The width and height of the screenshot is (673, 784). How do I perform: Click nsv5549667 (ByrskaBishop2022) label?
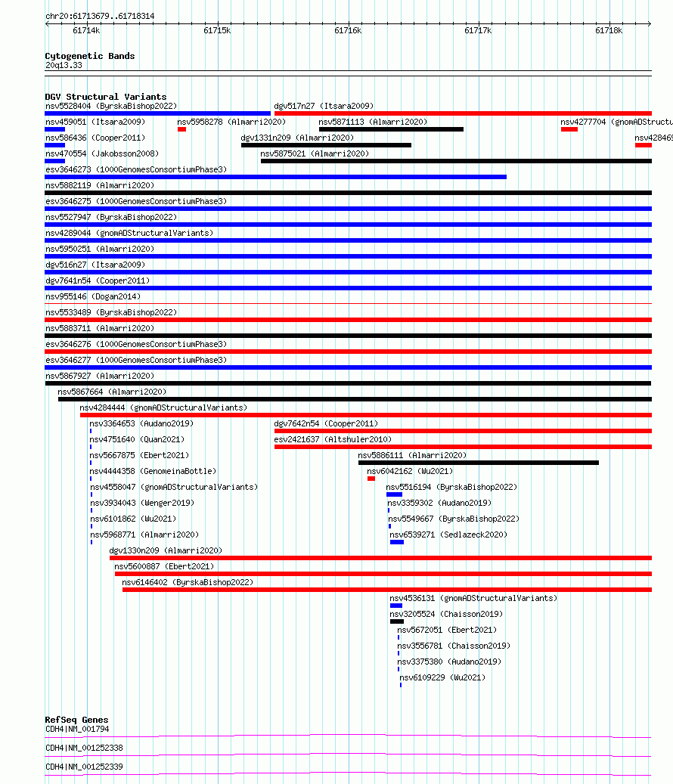[454, 519]
